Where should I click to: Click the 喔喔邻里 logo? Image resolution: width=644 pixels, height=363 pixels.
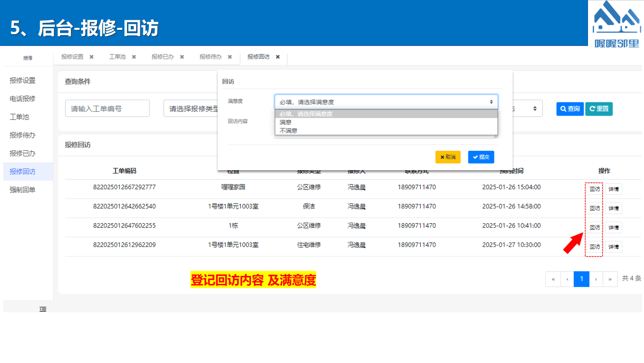pyautogui.click(x=616, y=24)
